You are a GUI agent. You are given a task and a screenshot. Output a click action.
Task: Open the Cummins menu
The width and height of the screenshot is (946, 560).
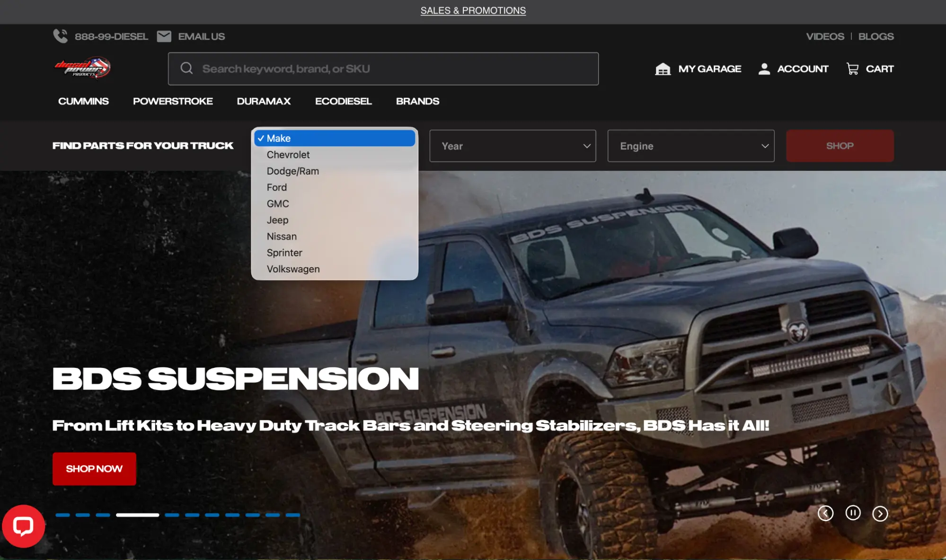(83, 101)
